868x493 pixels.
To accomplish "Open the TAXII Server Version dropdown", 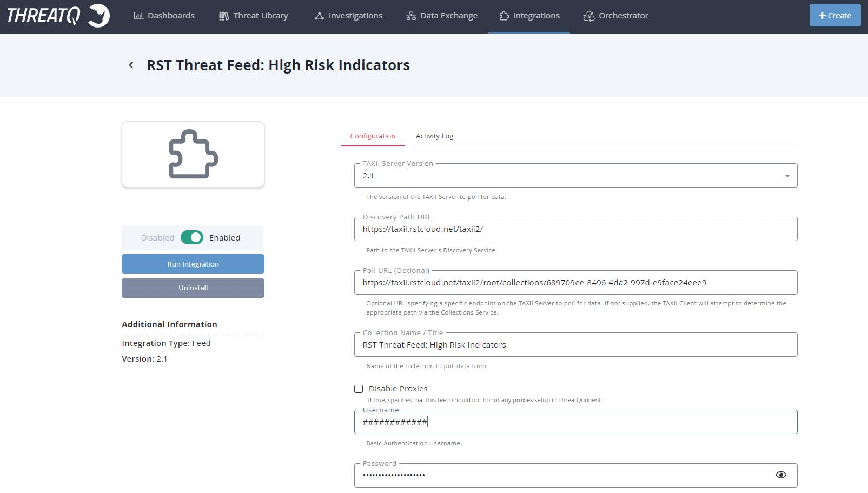I will 575,176.
